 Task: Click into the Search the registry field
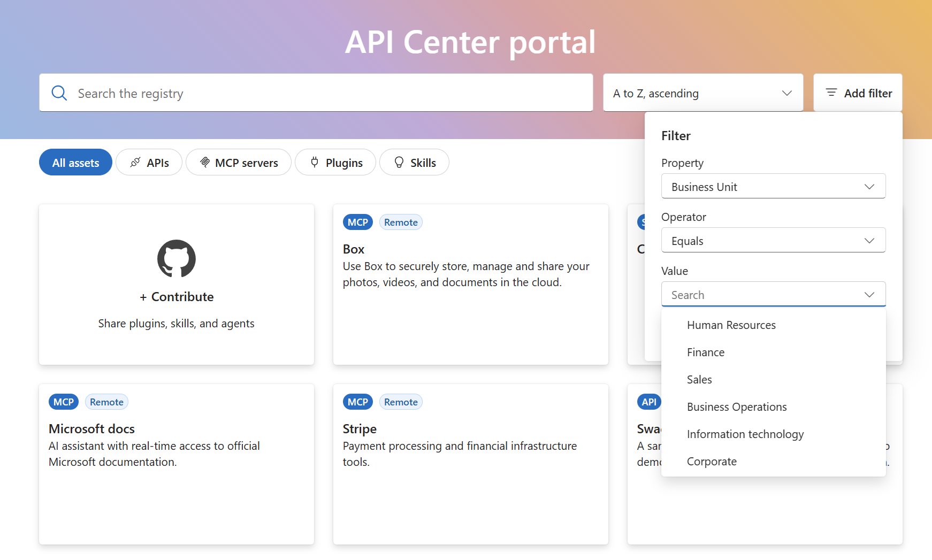(x=316, y=93)
